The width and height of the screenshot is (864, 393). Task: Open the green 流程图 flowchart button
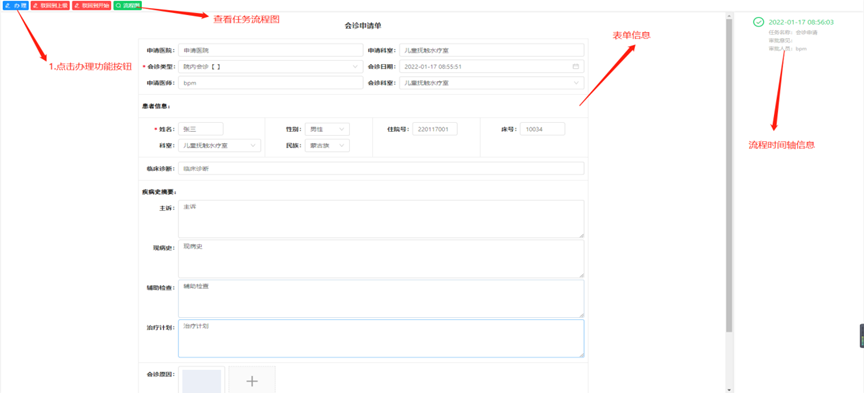coord(128,6)
